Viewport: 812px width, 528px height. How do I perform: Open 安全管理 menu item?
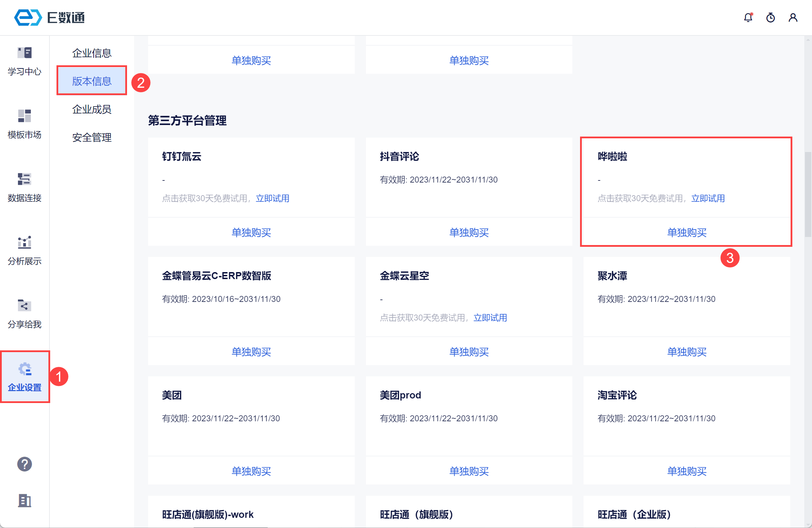tap(92, 137)
